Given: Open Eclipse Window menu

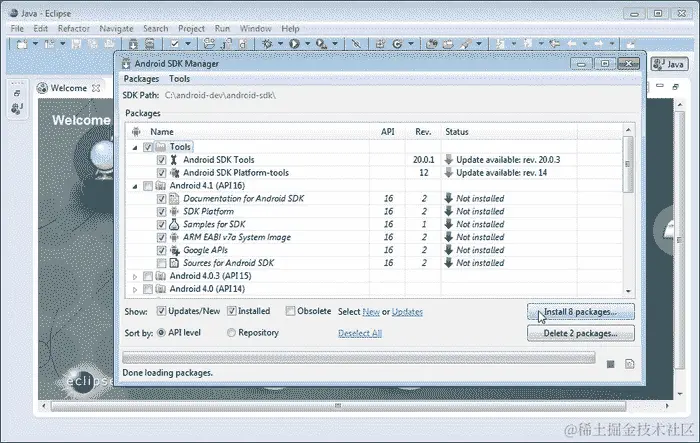Looking at the screenshot, I should click(x=255, y=29).
